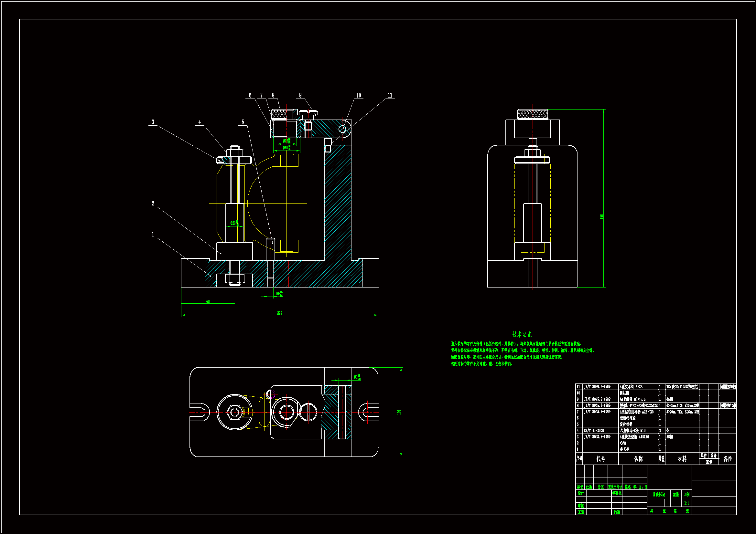This screenshot has height=534, width=756.
Task: Click the 199 height dimension in side view
Action: [x=601, y=217]
